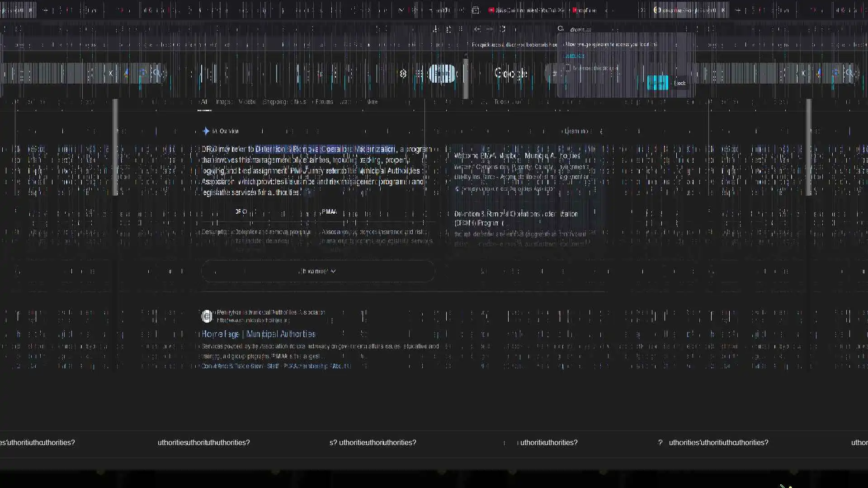Switch to the Images search tab
This screenshot has width=868, height=488.
click(x=223, y=102)
